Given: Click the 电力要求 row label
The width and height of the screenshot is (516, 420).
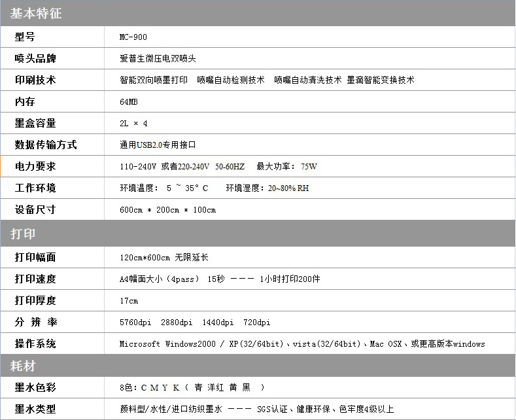Looking at the screenshot, I should (x=35, y=166).
